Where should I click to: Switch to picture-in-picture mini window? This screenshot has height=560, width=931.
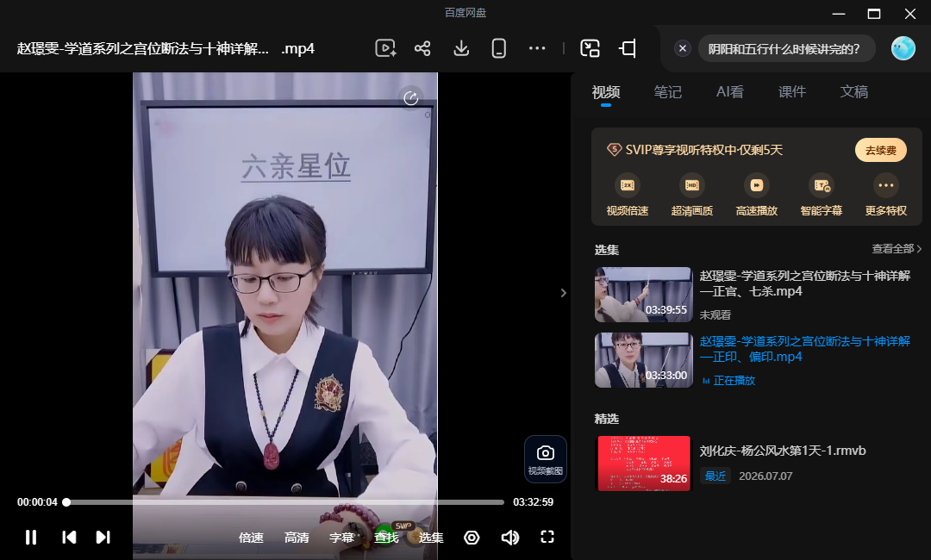590,48
